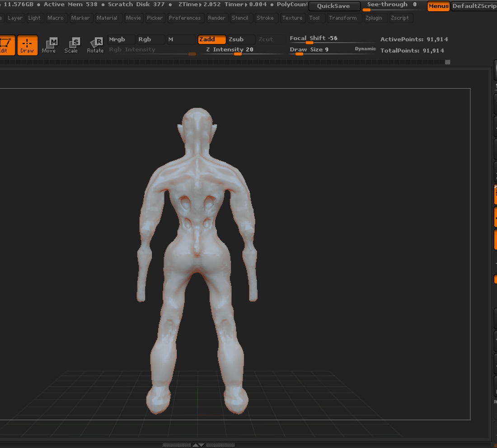
Task: Open the Preferences menu
Action: pyautogui.click(x=185, y=18)
